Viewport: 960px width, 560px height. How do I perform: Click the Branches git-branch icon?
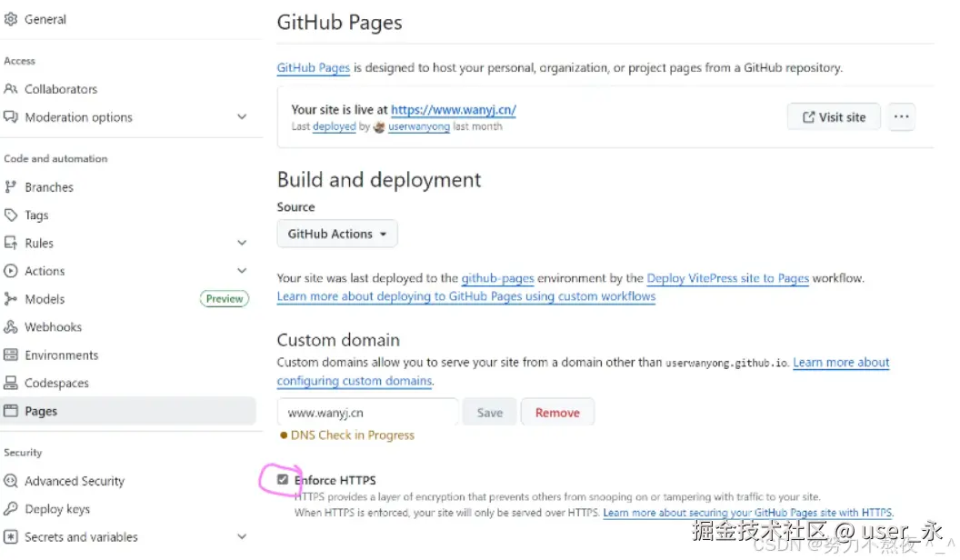[11, 187]
